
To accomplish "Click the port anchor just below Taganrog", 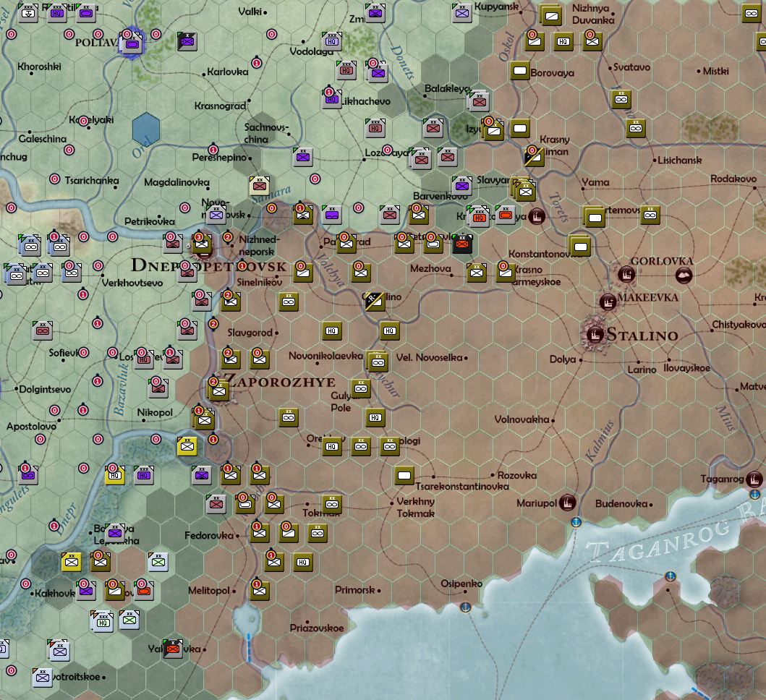I will tap(754, 495).
